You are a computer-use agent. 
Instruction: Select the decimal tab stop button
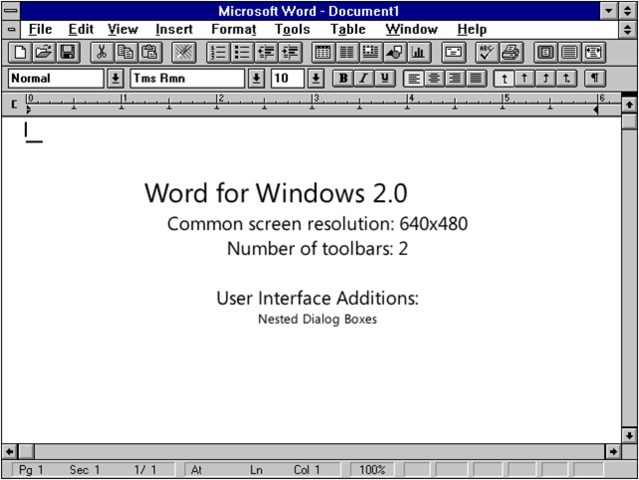[x=566, y=78]
